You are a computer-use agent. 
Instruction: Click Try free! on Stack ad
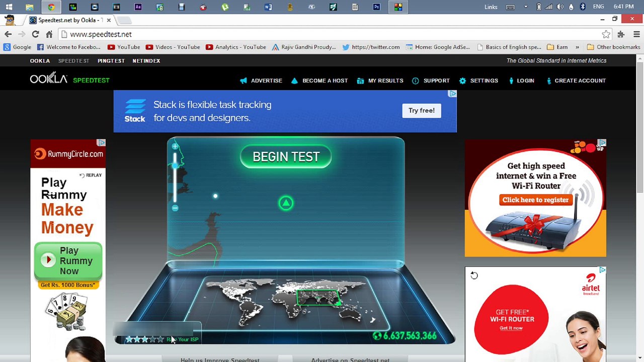click(422, 111)
